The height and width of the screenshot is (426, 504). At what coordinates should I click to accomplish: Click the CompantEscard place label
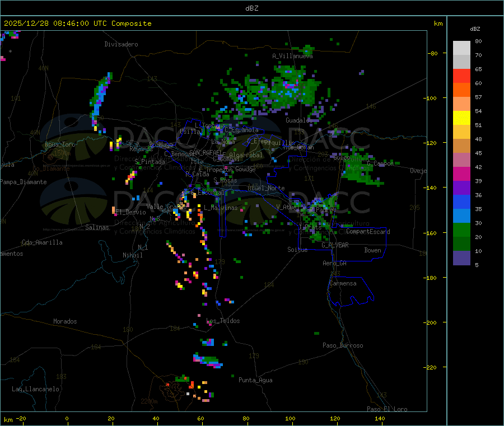coord(368,232)
